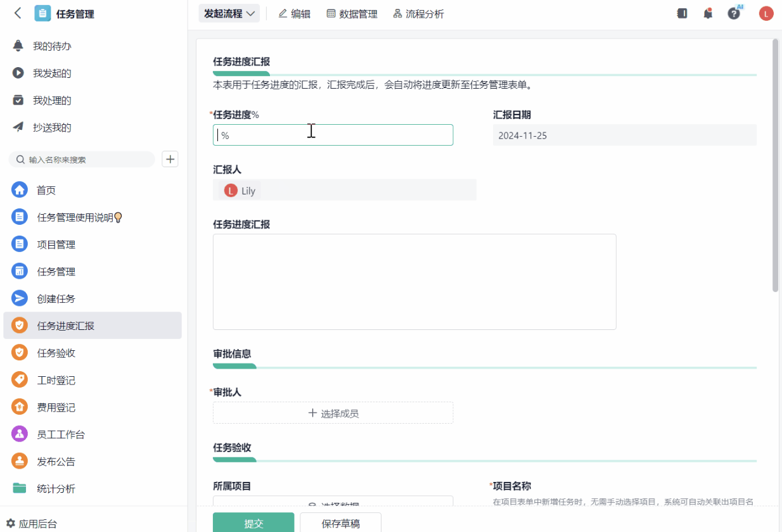
Task: Open the AI help question-mark icon
Action: (x=734, y=13)
